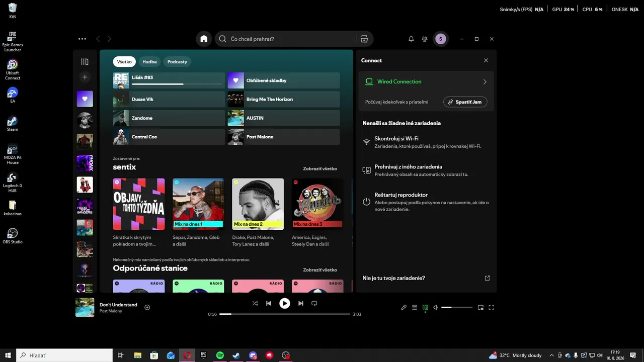Open Steam shortcut on desktop
Viewport: 644px width, 362px height.
pos(13,123)
